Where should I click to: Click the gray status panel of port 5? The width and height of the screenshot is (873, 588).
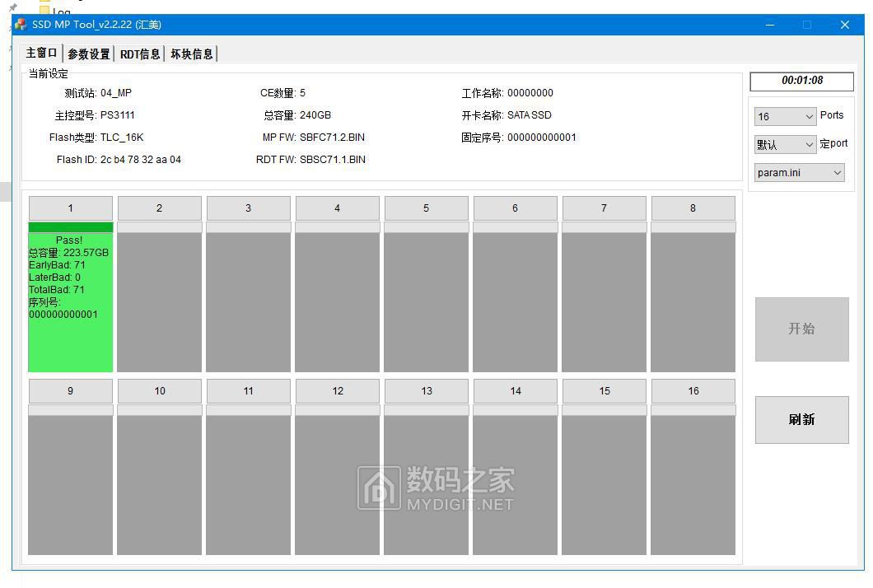(x=426, y=302)
